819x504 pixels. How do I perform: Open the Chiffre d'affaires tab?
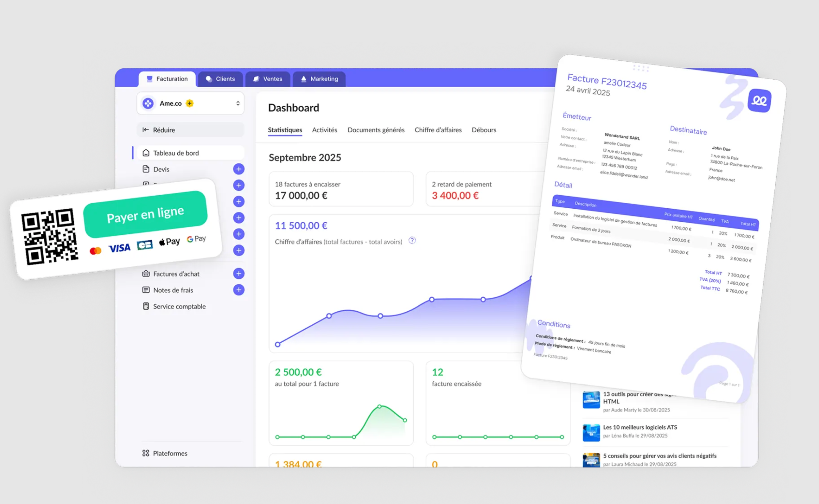(438, 130)
